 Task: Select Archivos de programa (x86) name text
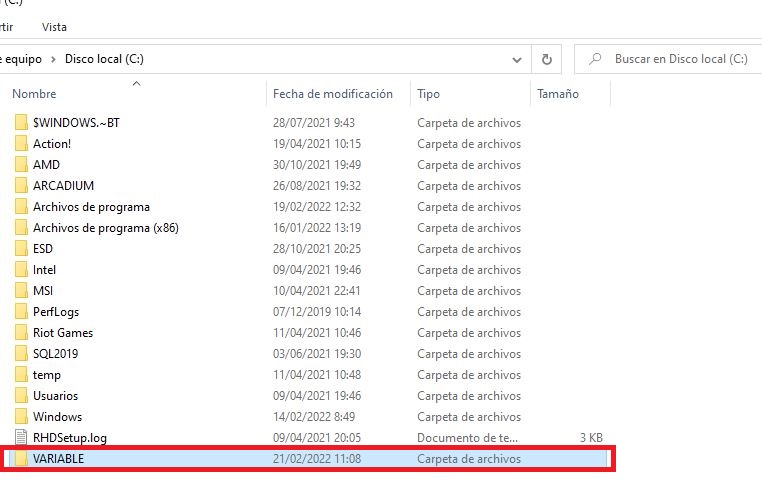[x=106, y=228]
